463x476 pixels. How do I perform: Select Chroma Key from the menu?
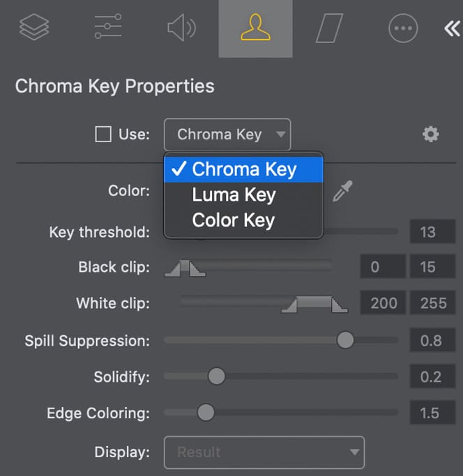243,169
